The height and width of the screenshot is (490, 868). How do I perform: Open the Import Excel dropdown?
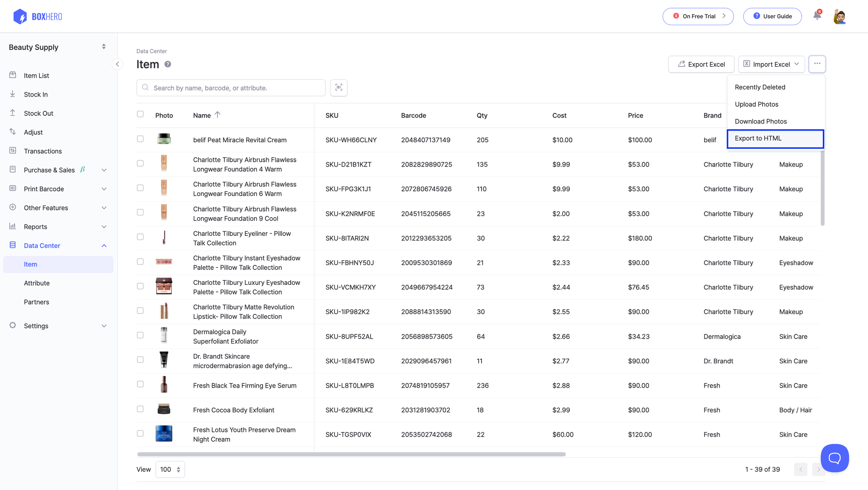point(771,64)
